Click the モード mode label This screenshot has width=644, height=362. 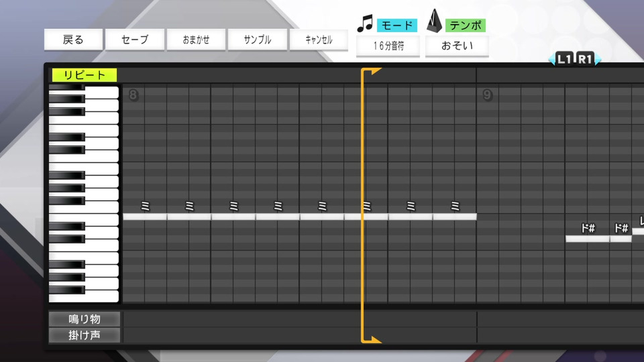pyautogui.click(x=397, y=25)
